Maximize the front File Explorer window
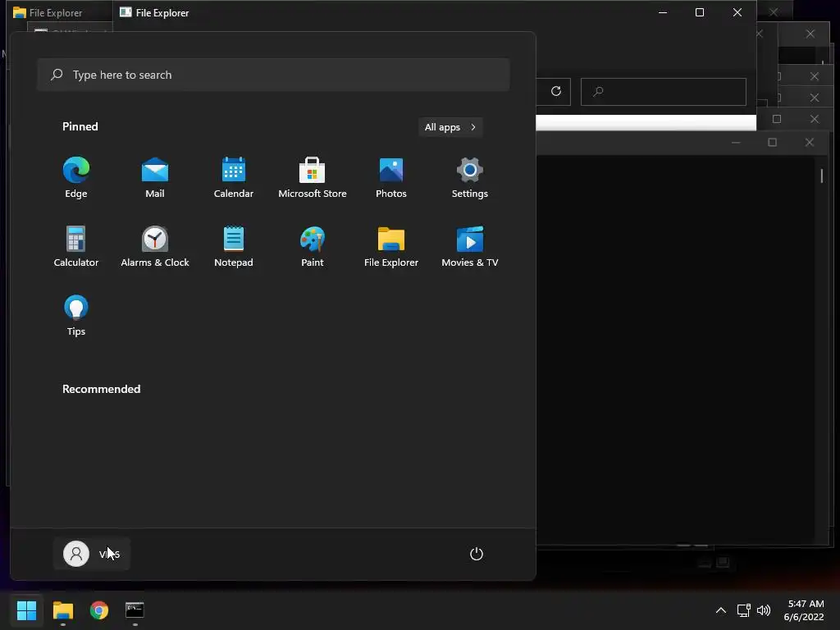Viewport: 840px width, 630px height. pos(700,12)
